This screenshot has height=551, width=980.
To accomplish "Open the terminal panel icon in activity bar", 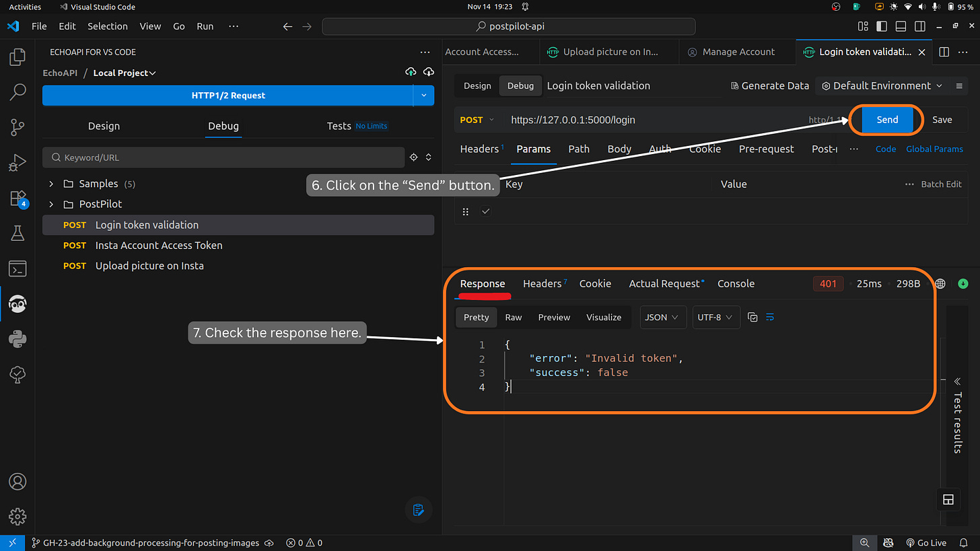I will (17, 269).
